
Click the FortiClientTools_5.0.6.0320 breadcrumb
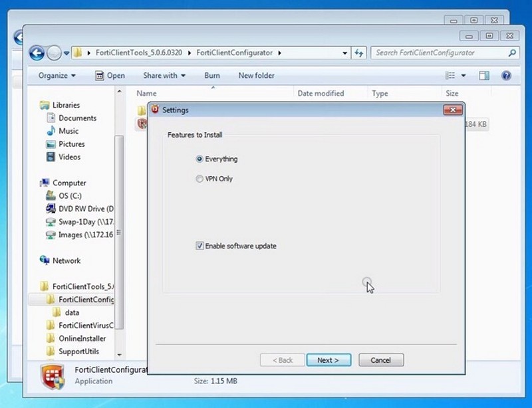(x=139, y=53)
